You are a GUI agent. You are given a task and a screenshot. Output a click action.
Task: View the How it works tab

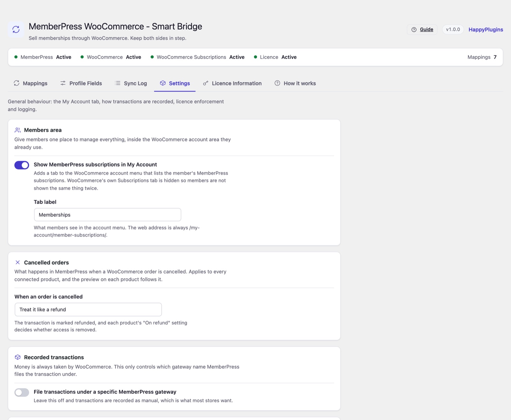coord(295,83)
